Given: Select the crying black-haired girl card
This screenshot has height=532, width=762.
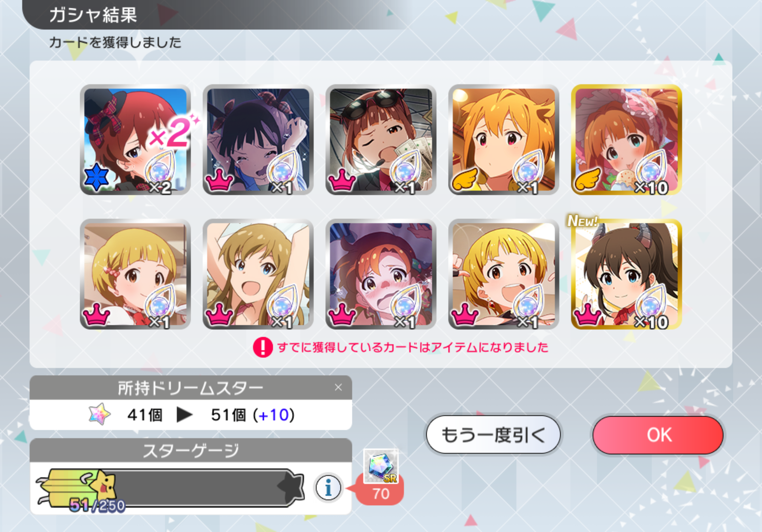Looking at the screenshot, I should (258, 140).
